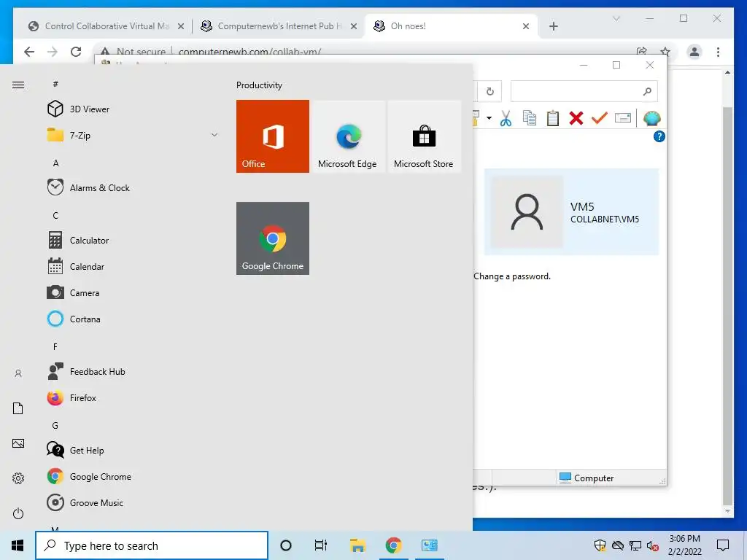
Task: Select the Oh noes! tab
Action: click(x=450, y=26)
